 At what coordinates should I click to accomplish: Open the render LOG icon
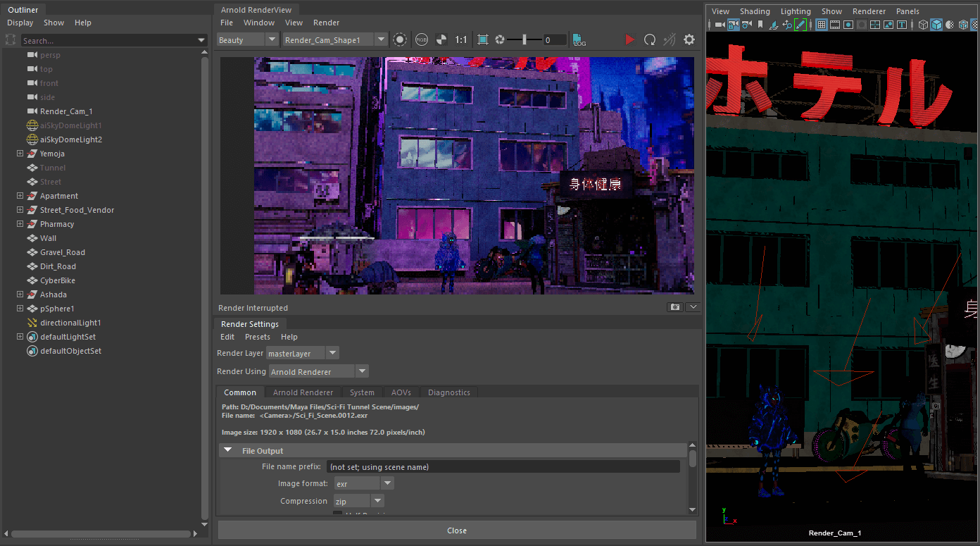coord(579,40)
